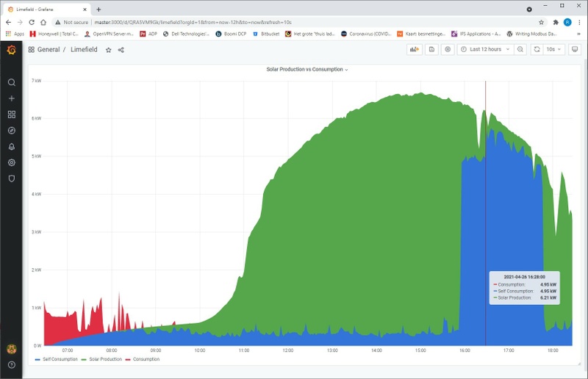The image size is (588, 379).
Task: Open a new browser tab
Action: tap(98, 10)
